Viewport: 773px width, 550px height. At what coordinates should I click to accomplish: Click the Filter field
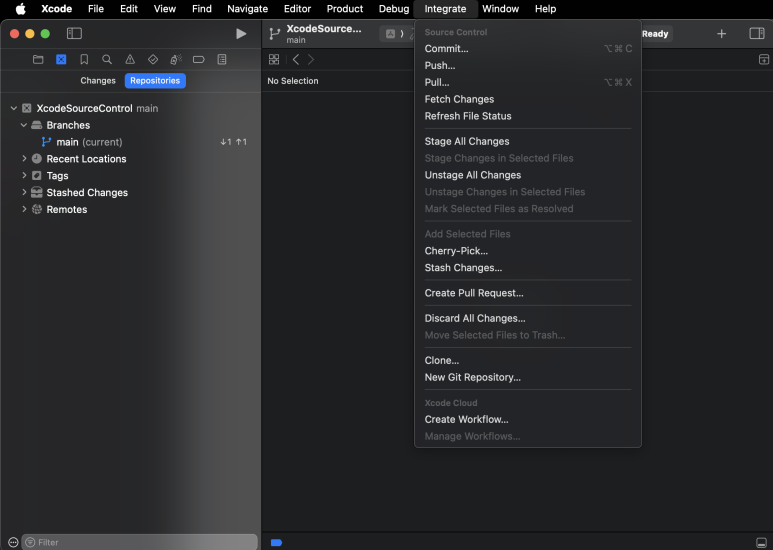coord(140,542)
